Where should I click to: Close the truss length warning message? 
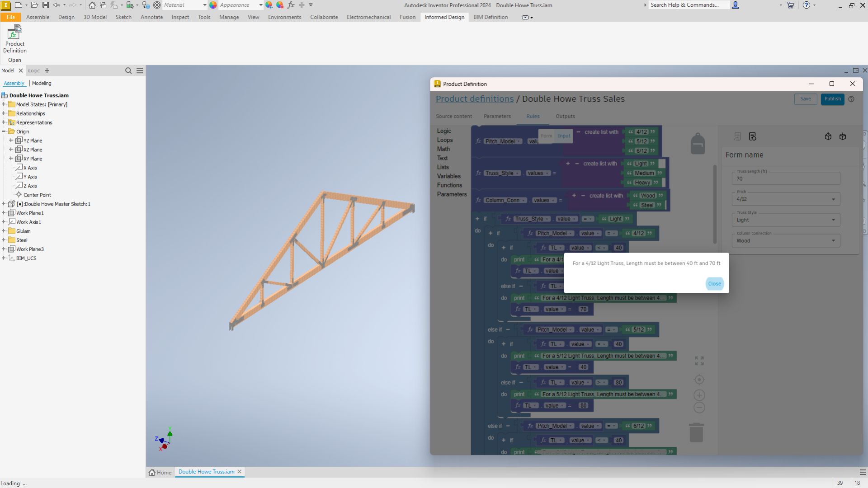point(714,284)
